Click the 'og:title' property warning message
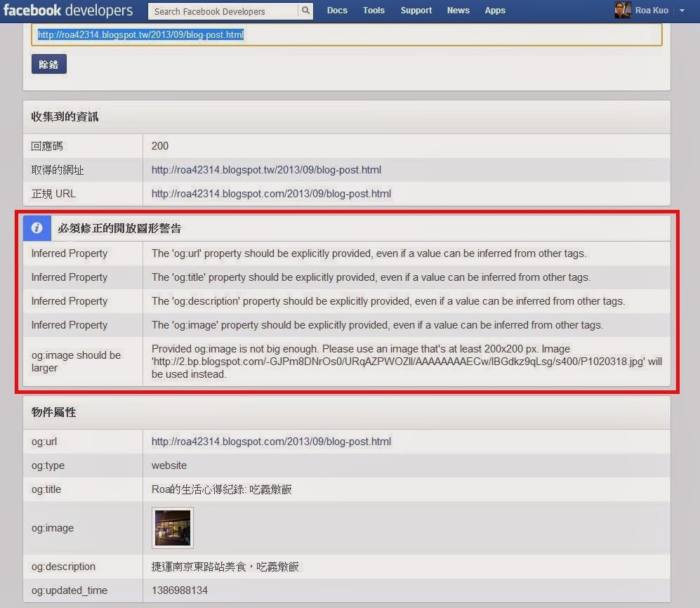This screenshot has height=608, width=700. tap(371, 277)
